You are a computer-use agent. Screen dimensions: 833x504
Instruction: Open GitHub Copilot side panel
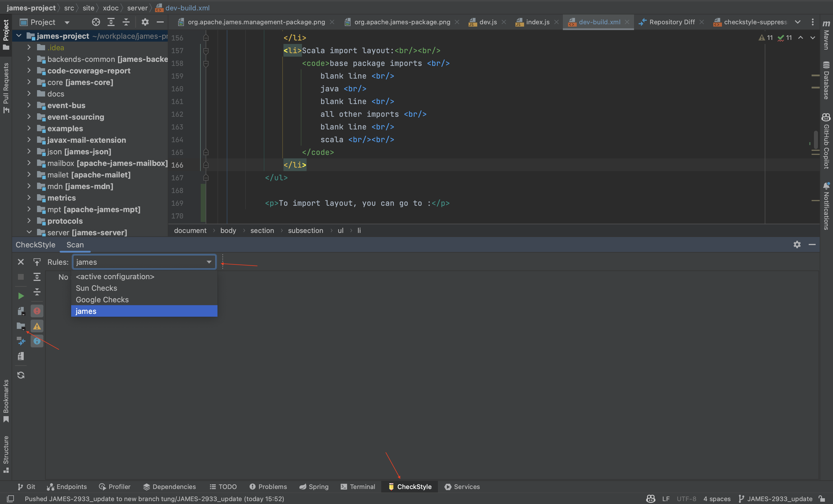pos(826,141)
